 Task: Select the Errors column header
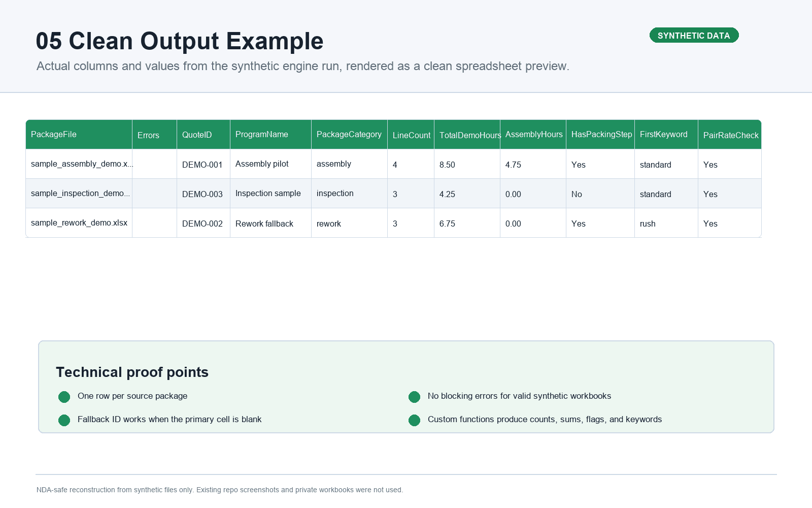[154, 135]
